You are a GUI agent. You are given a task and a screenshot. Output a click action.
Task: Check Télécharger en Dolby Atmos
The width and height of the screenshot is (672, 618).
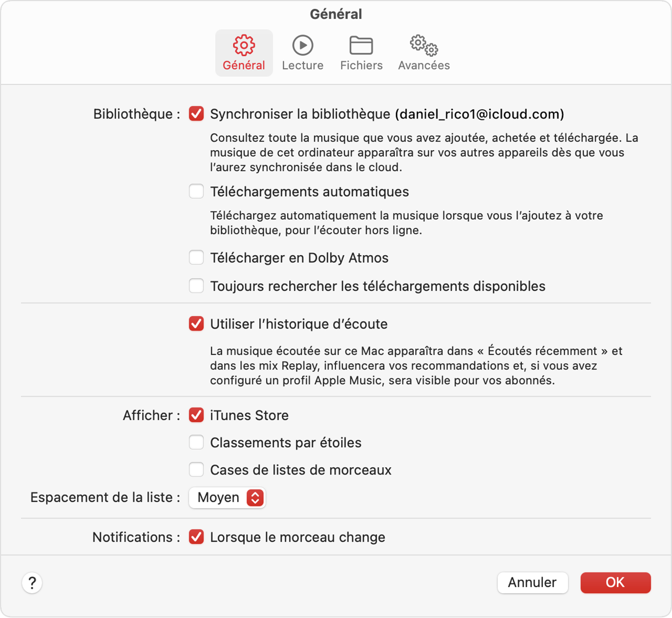point(196,257)
